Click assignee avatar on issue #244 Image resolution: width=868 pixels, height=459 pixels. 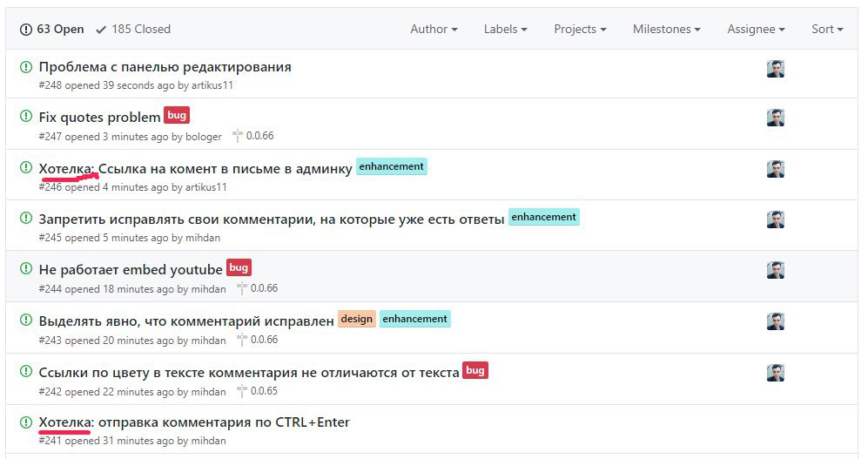[776, 270]
